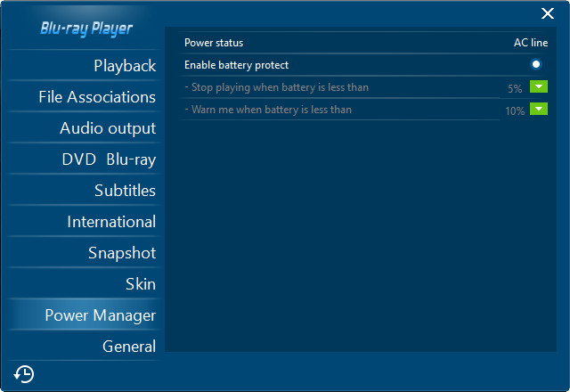This screenshot has width=570, height=392.
Task: Click the 'Stop playing when battery' label
Action: (277, 87)
